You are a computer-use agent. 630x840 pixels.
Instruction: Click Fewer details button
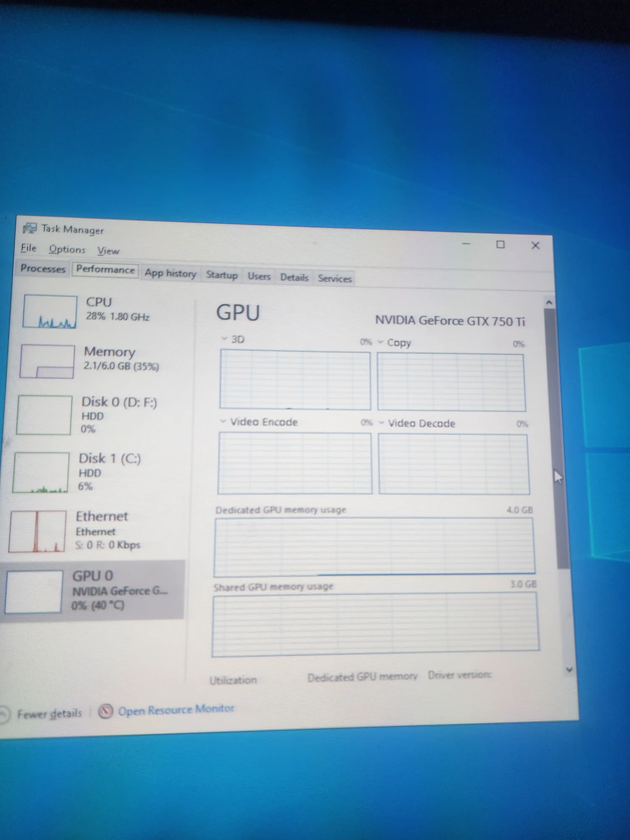coord(42,714)
